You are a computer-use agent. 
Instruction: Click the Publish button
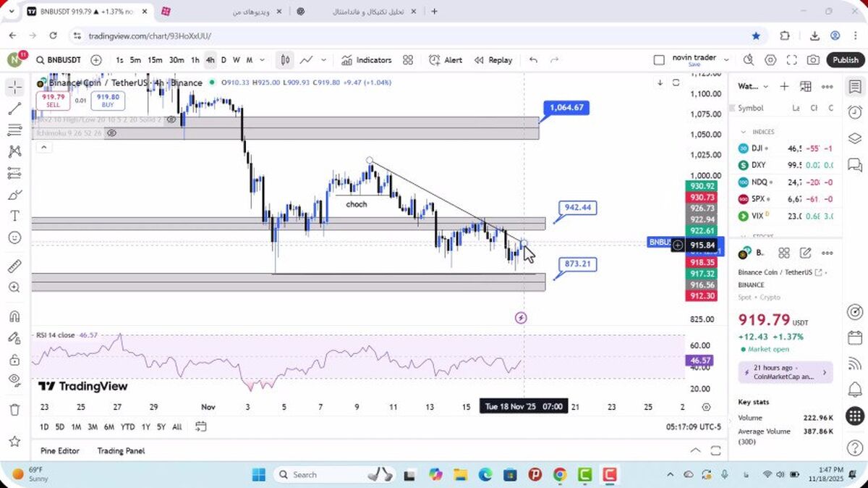click(845, 60)
